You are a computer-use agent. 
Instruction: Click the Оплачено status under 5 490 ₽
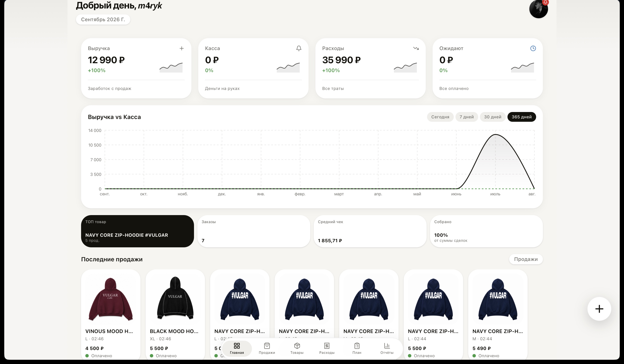click(486, 356)
